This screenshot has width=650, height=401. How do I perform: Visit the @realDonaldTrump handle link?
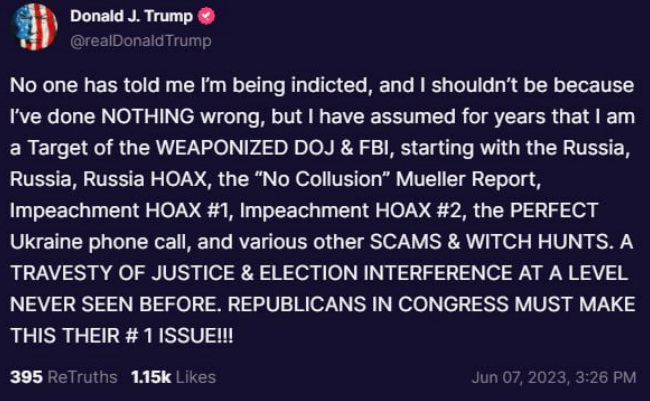coord(141,41)
